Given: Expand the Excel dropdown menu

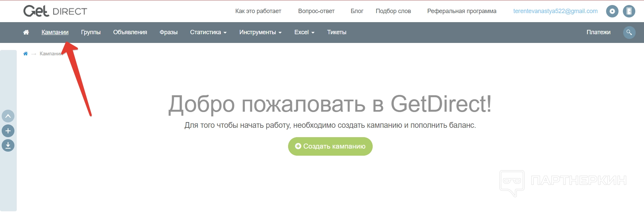Looking at the screenshot, I should [304, 32].
